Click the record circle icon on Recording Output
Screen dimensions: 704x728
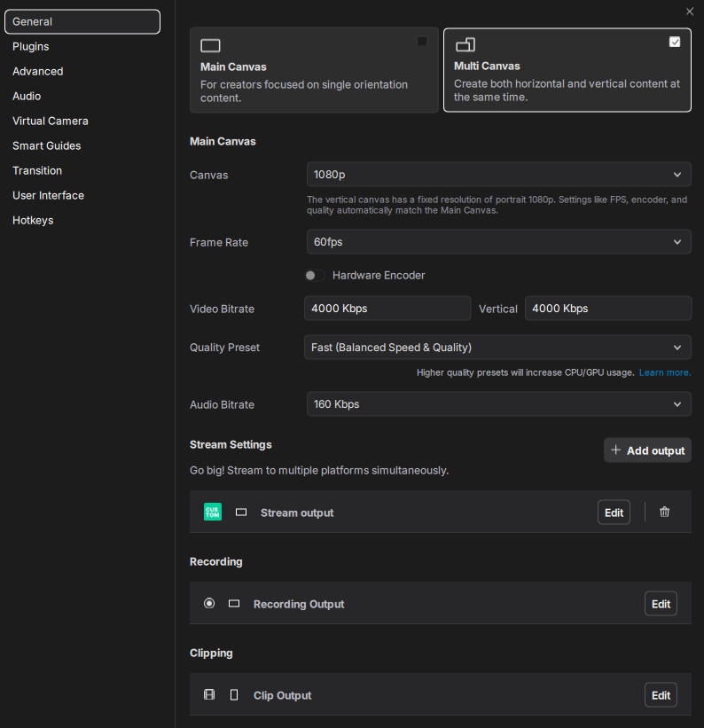209,603
